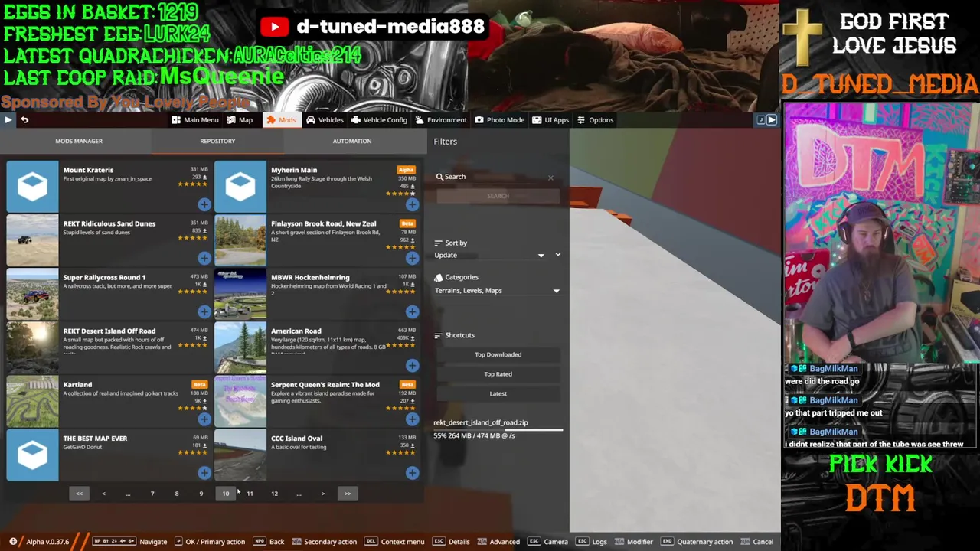
Task: Open MBWR Hockenheimring title
Action: click(310, 278)
